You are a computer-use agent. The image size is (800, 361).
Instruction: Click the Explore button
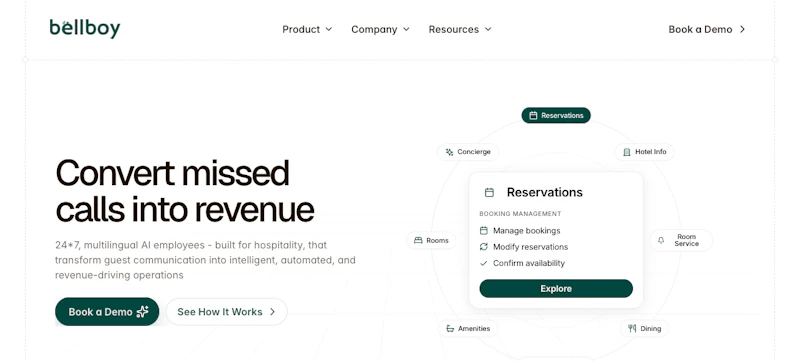pos(556,289)
